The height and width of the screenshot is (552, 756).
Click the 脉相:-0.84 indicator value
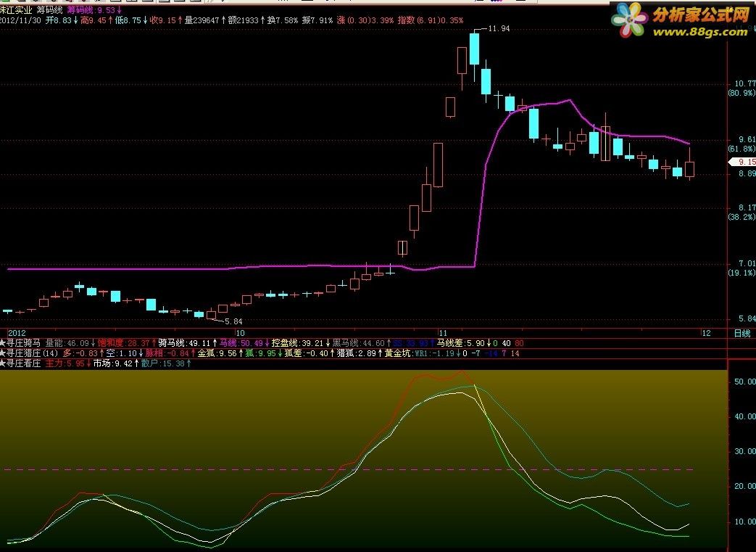[x=170, y=353]
